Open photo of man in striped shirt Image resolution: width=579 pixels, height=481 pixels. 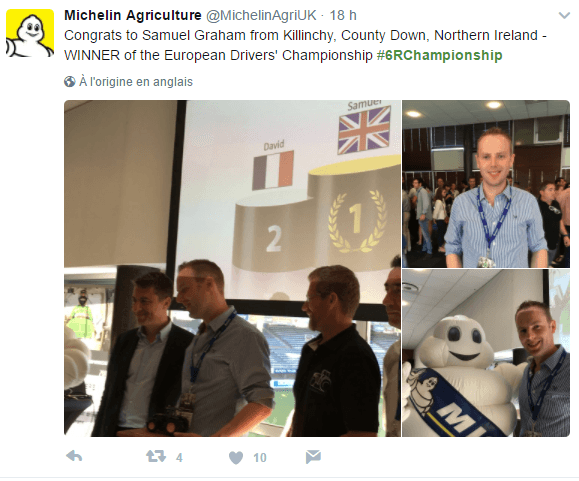pyautogui.click(x=486, y=184)
